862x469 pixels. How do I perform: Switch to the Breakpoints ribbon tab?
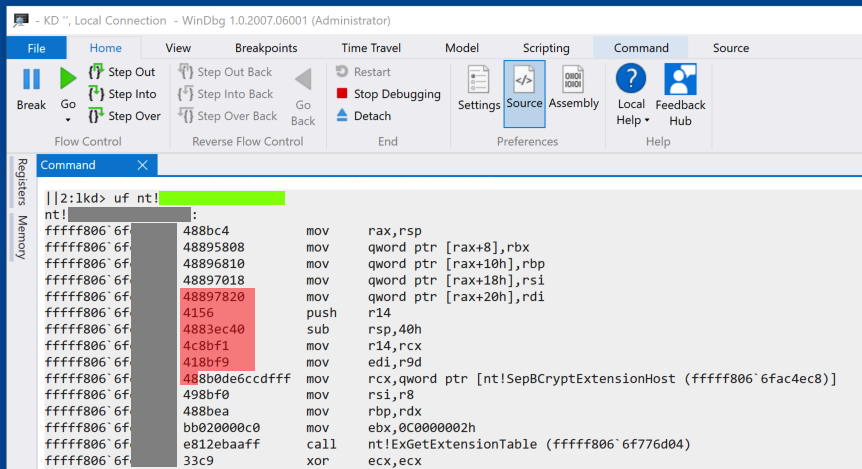pos(266,48)
